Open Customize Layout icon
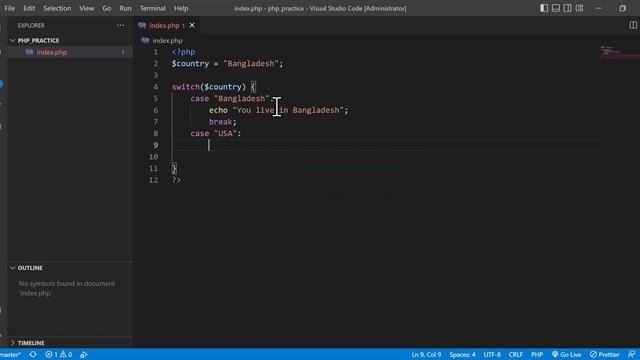 [579, 8]
